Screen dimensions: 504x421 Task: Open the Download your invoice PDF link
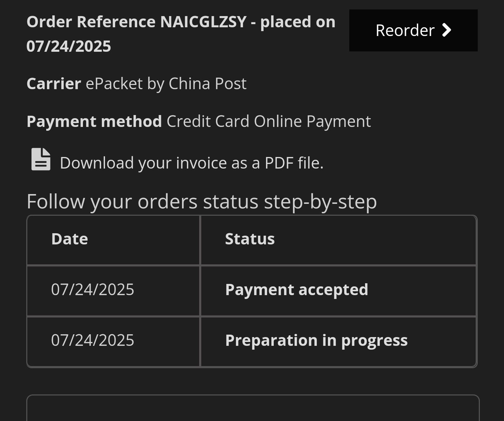[191, 163]
